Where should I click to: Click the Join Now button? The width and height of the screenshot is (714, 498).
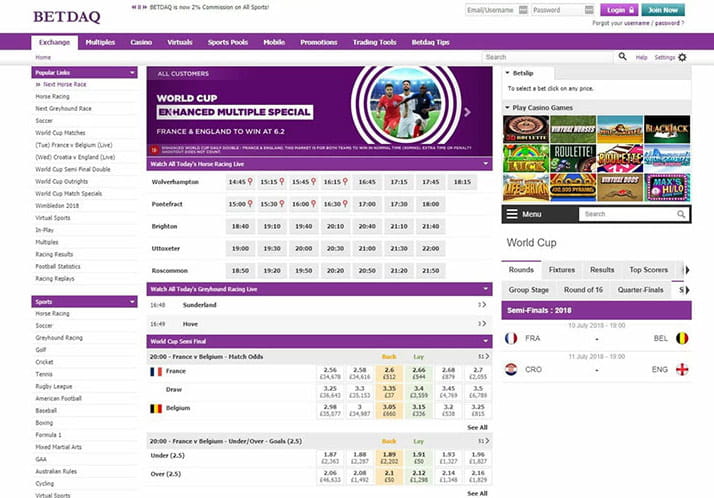coord(663,10)
